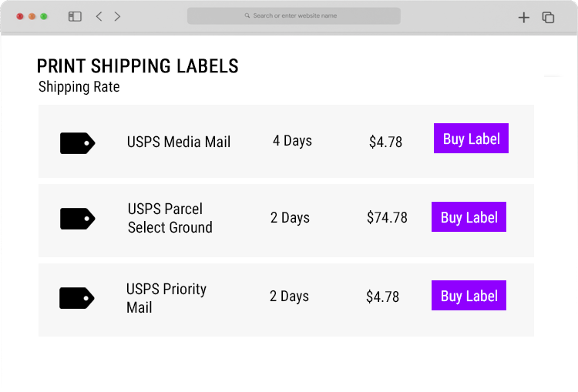The width and height of the screenshot is (578, 392).
Task: Select USPS Parcel Select Ground rate name
Action: tap(170, 218)
